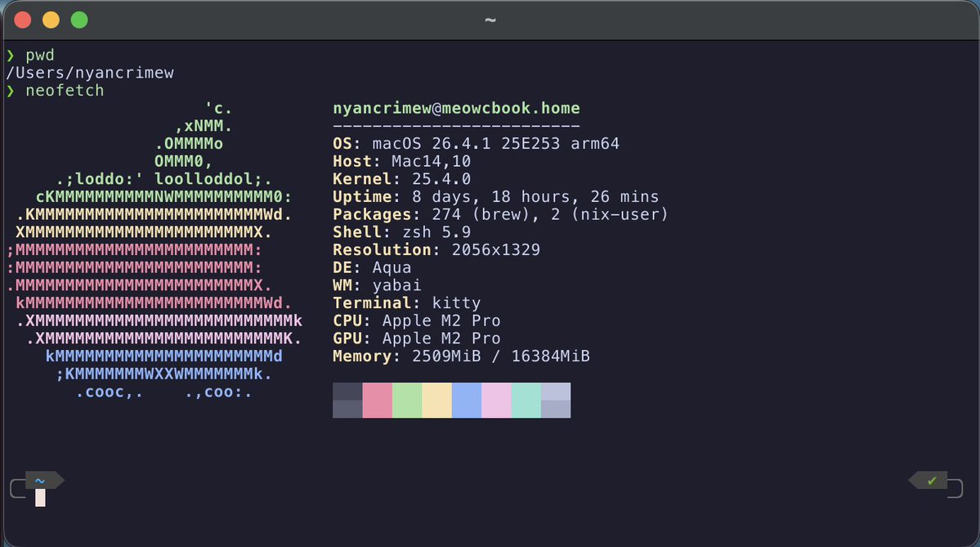
Task: Click the light lavender last palette block
Action: coord(556,400)
